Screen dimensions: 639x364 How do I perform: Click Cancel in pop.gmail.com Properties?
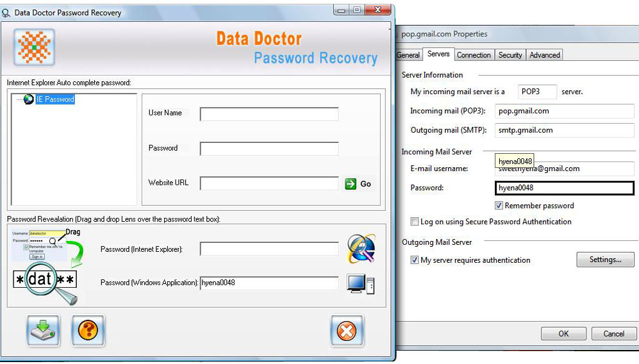[x=614, y=334]
